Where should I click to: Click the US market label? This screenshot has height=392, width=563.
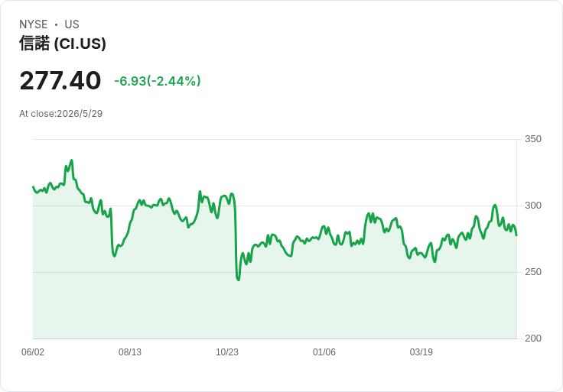(x=72, y=24)
